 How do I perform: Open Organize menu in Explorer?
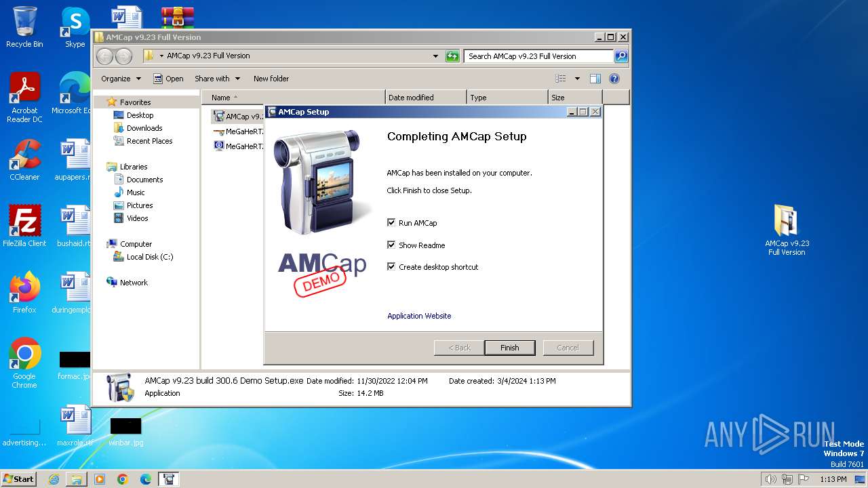[x=121, y=79]
